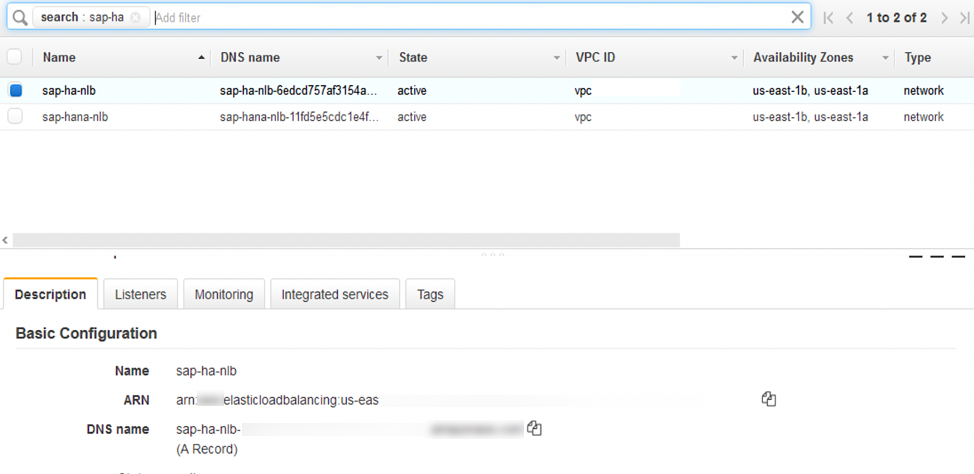Viewport: 974px width, 474px height.
Task: Clear the filter bar with X icon
Action: (797, 17)
